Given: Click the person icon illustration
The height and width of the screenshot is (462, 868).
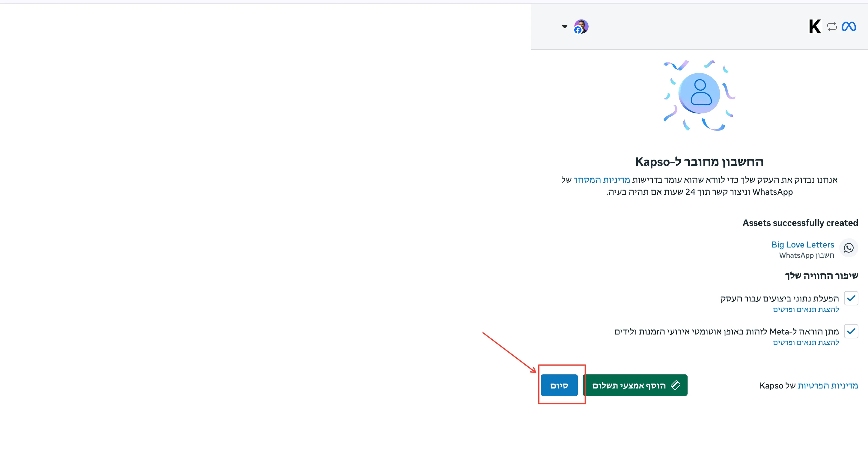Looking at the screenshot, I should (700, 93).
